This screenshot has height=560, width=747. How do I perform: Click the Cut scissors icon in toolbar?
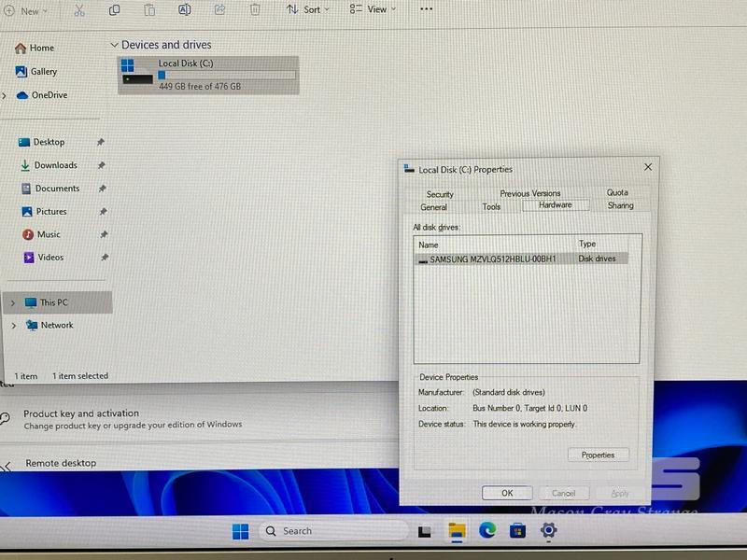coord(79,10)
